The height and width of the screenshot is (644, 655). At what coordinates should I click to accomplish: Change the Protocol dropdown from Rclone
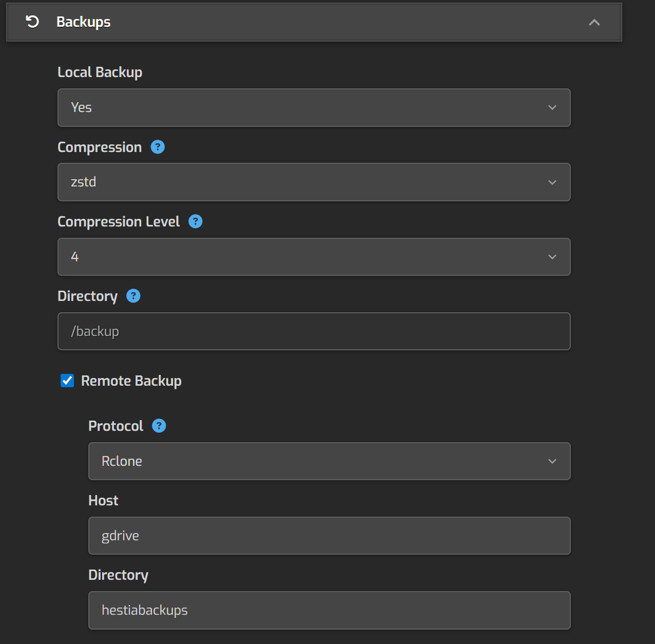(329, 461)
